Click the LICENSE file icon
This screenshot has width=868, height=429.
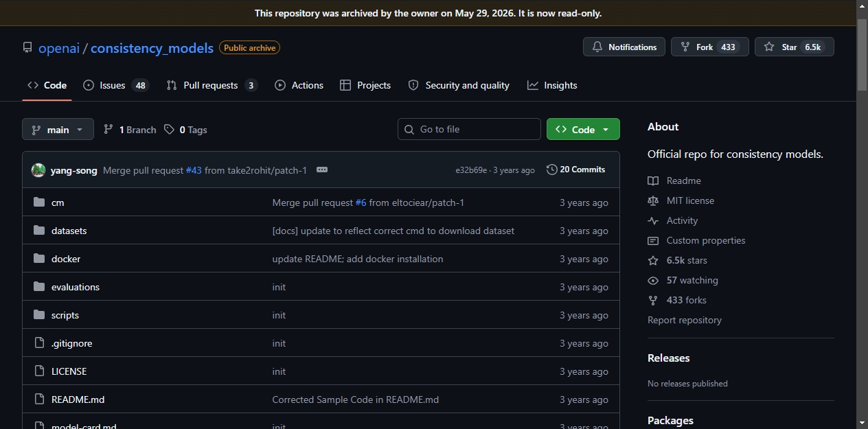(39, 371)
